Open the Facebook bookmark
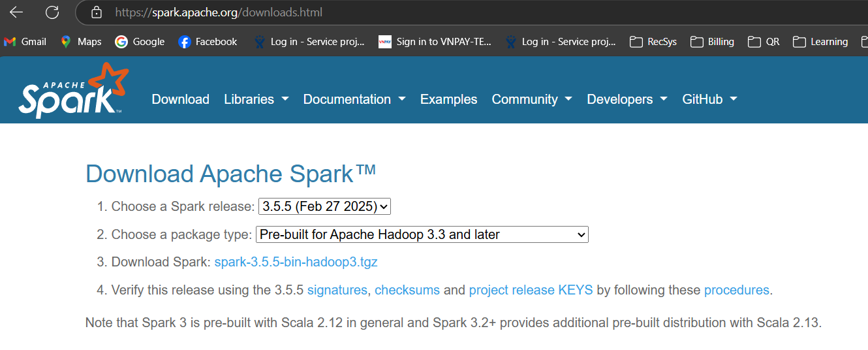The width and height of the screenshot is (868, 350). pos(208,42)
